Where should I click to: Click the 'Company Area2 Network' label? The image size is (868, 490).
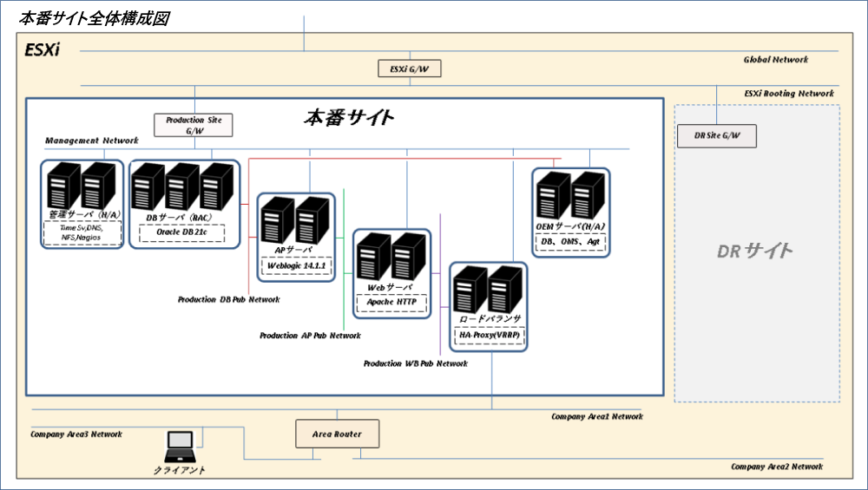click(x=777, y=467)
